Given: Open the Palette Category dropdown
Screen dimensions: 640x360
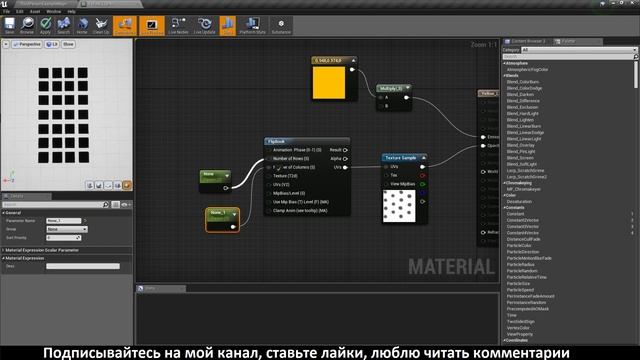Looking at the screenshot, I should [x=579, y=50].
